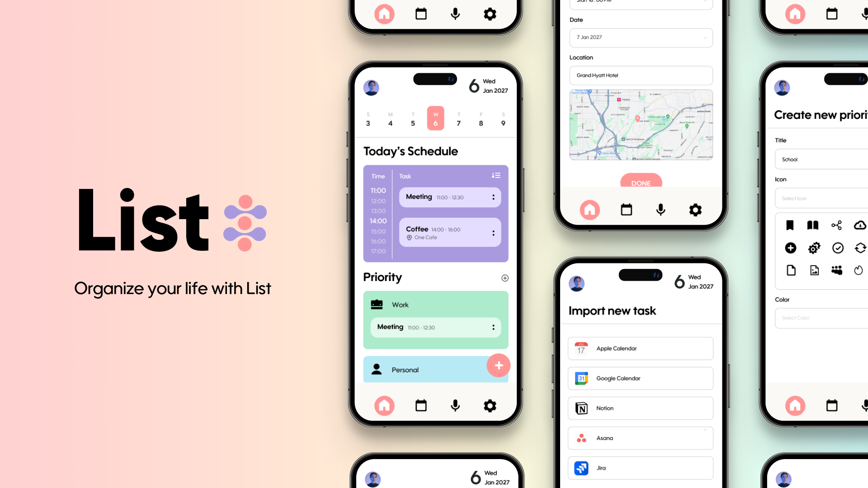868x488 pixels.
Task: Toggle the Meeting task options menu
Action: click(494, 197)
